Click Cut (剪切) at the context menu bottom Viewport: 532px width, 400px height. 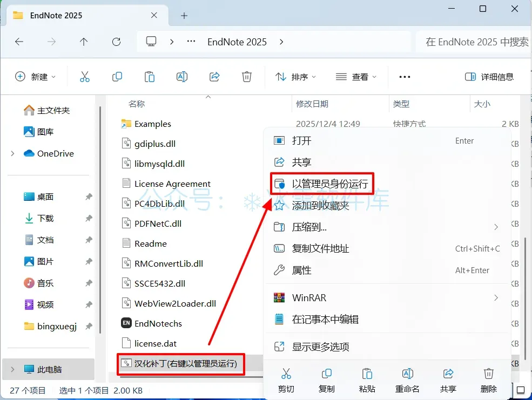pos(286,381)
